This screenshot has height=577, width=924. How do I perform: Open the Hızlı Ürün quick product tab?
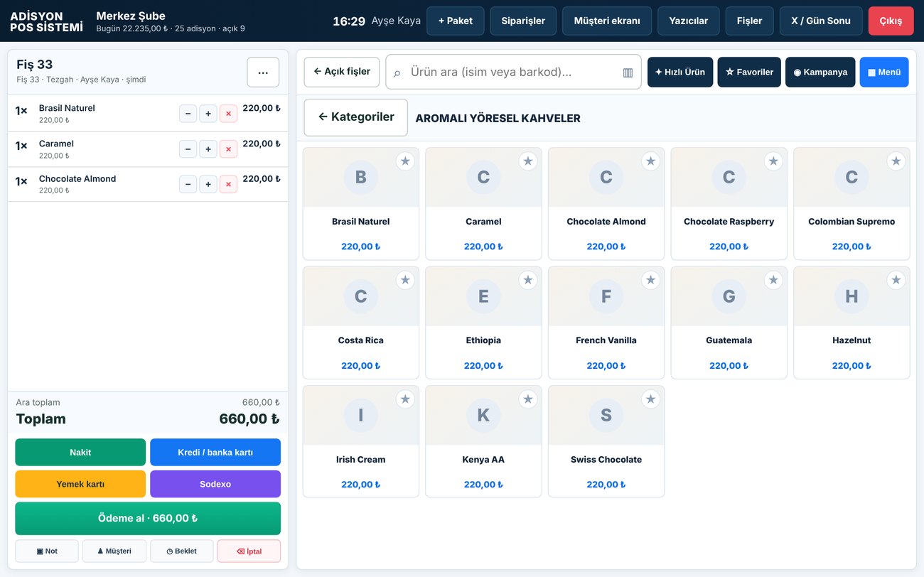(x=680, y=72)
